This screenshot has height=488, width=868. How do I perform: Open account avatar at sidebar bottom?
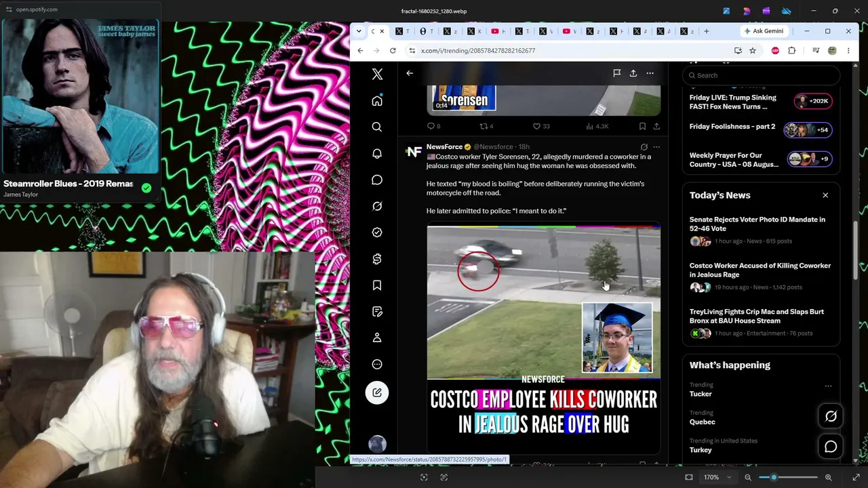377,444
